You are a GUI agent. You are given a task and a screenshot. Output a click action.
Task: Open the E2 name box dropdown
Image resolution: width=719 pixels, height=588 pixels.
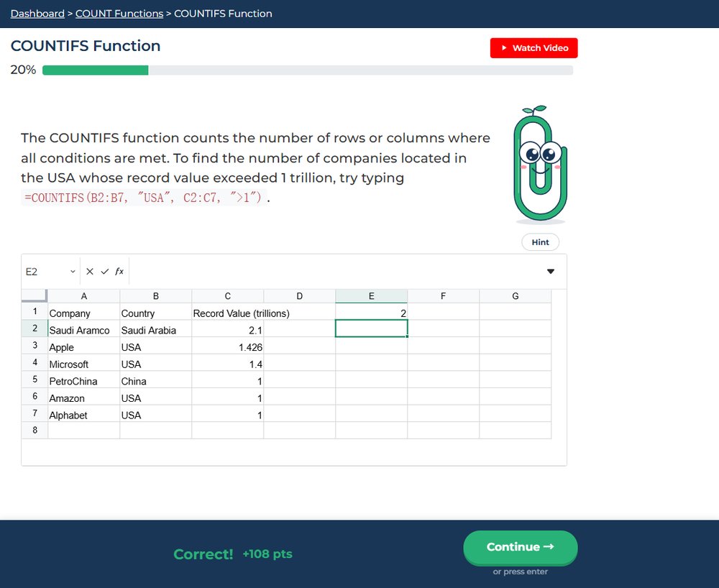pos(73,272)
